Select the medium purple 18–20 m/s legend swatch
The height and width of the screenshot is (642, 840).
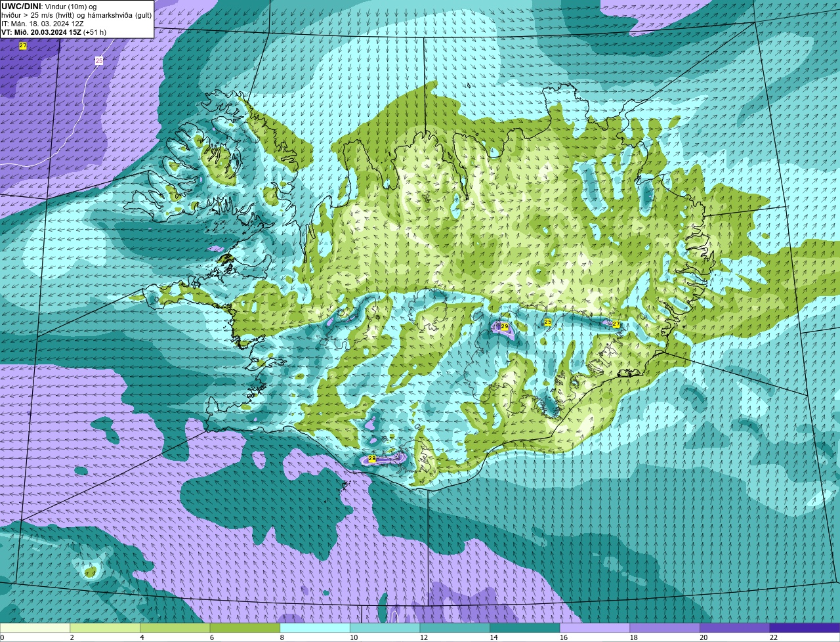pyautogui.click(x=665, y=628)
